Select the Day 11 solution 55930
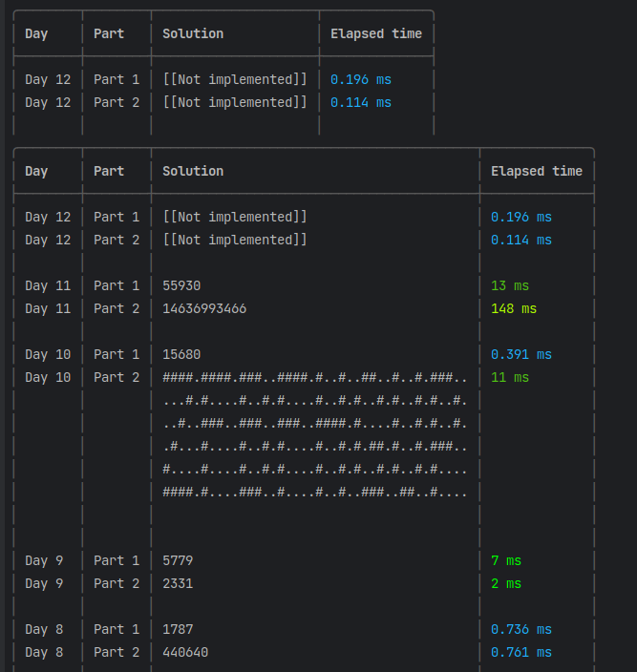This screenshot has height=672, width=637. pyautogui.click(x=181, y=285)
